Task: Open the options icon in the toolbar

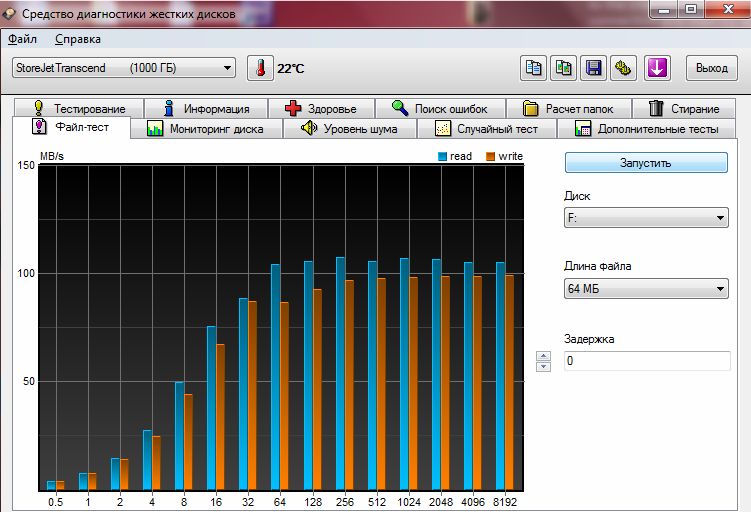Action: (624, 68)
